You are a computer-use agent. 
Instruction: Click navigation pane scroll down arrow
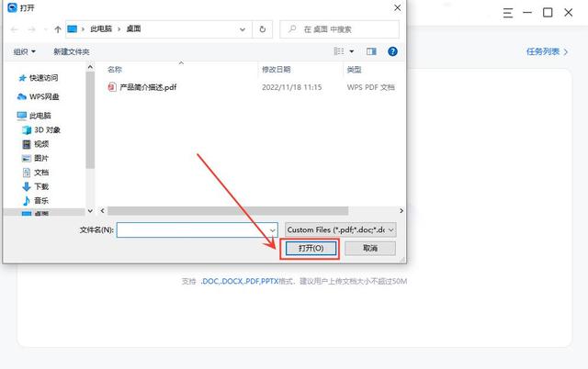[x=90, y=211]
